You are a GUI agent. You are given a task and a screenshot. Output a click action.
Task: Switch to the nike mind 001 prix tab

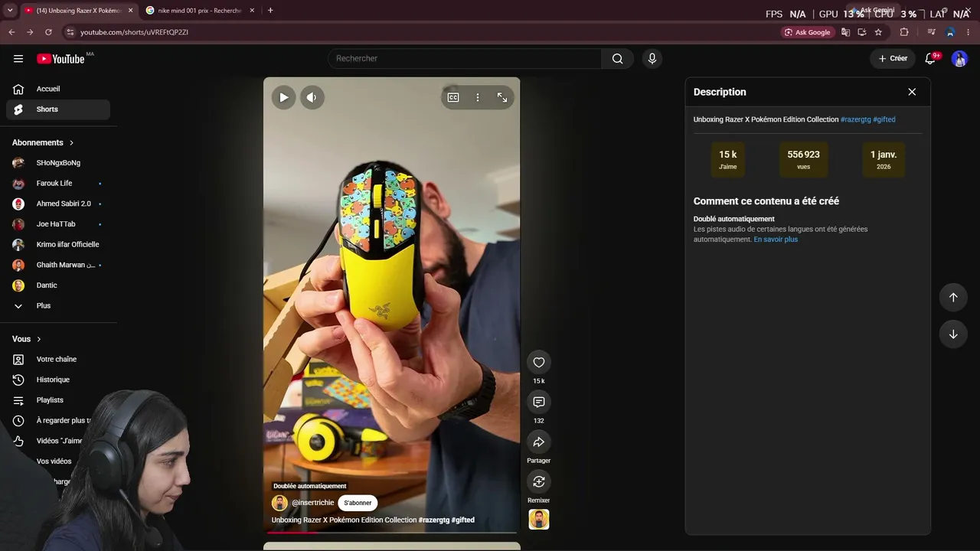[x=200, y=11]
